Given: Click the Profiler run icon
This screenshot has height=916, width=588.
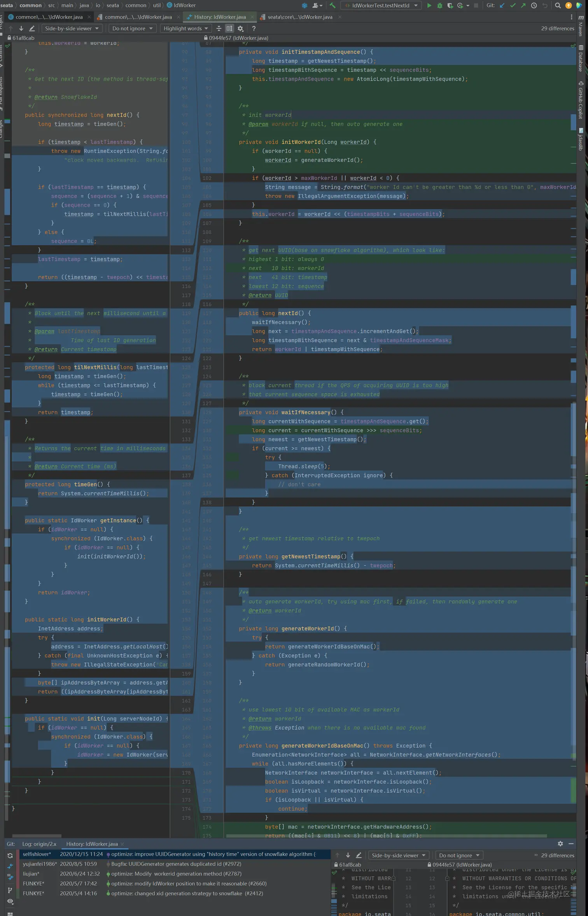Looking at the screenshot, I should 460,5.
